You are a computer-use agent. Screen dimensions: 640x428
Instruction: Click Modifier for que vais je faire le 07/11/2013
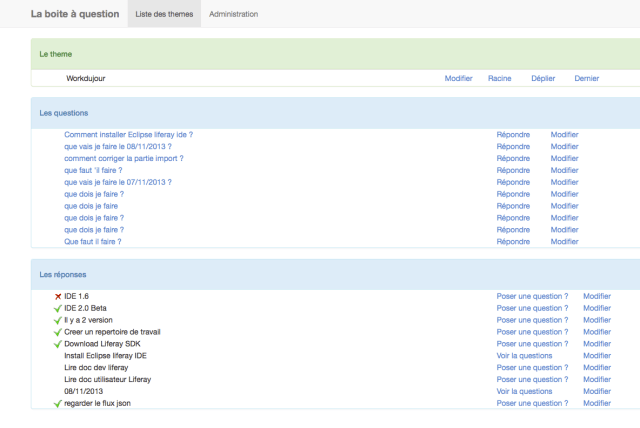point(564,182)
